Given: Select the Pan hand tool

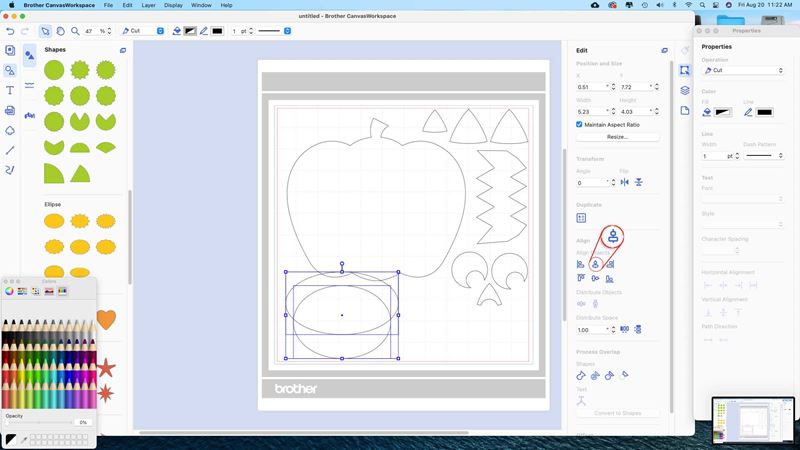Looking at the screenshot, I should coord(61,31).
